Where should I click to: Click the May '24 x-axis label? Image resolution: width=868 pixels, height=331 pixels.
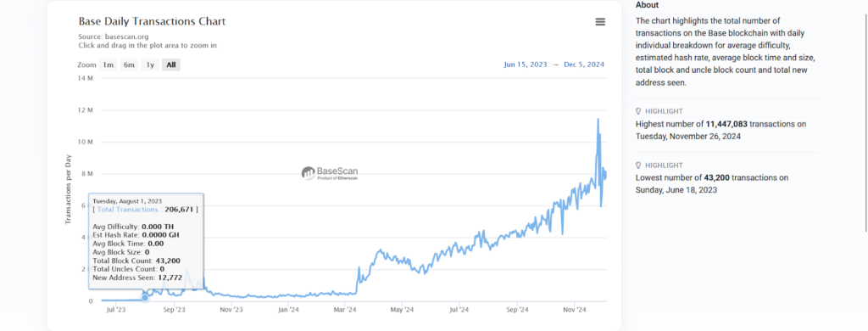click(x=401, y=310)
